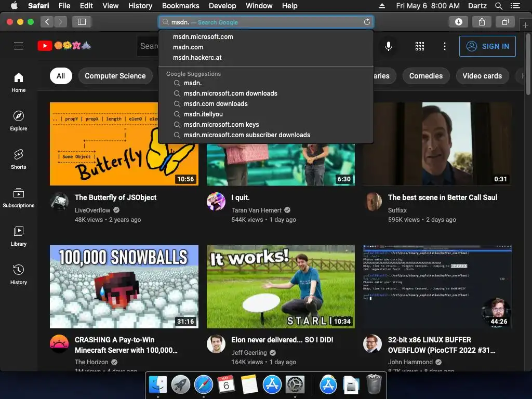Click the eject icon in menu bar
532x399 pixels.
(x=382, y=6)
